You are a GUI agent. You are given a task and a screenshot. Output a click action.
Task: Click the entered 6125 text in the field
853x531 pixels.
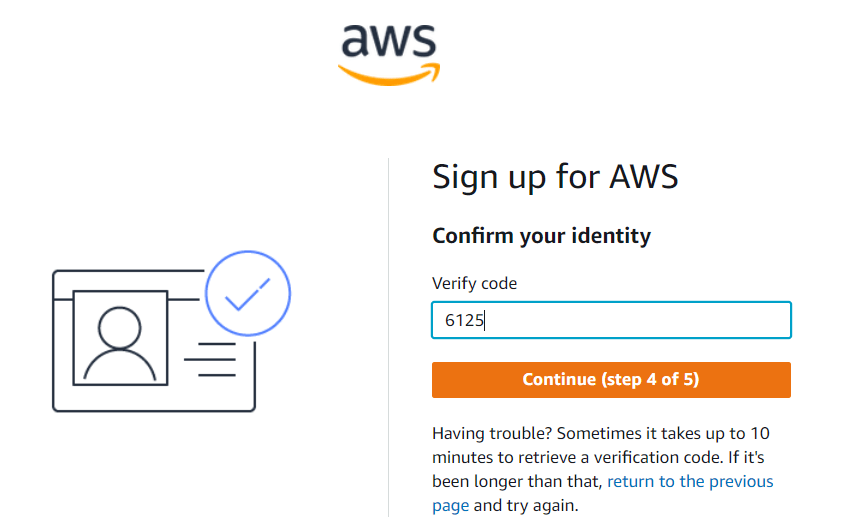(464, 320)
